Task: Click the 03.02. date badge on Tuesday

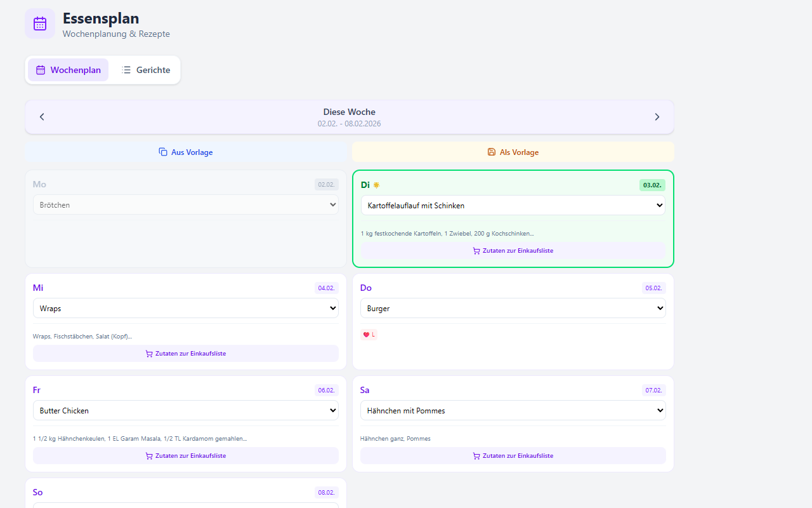Action: coord(652,185)
